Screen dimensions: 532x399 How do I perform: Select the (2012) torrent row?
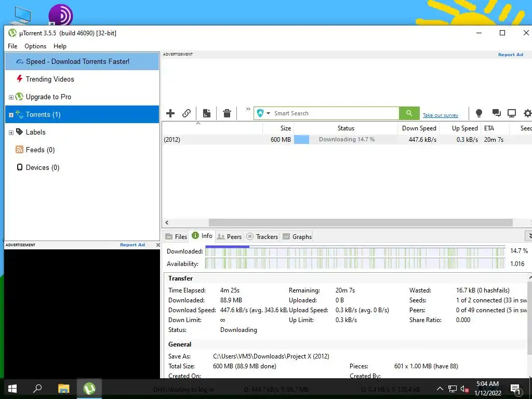click(x=347, y=139)
